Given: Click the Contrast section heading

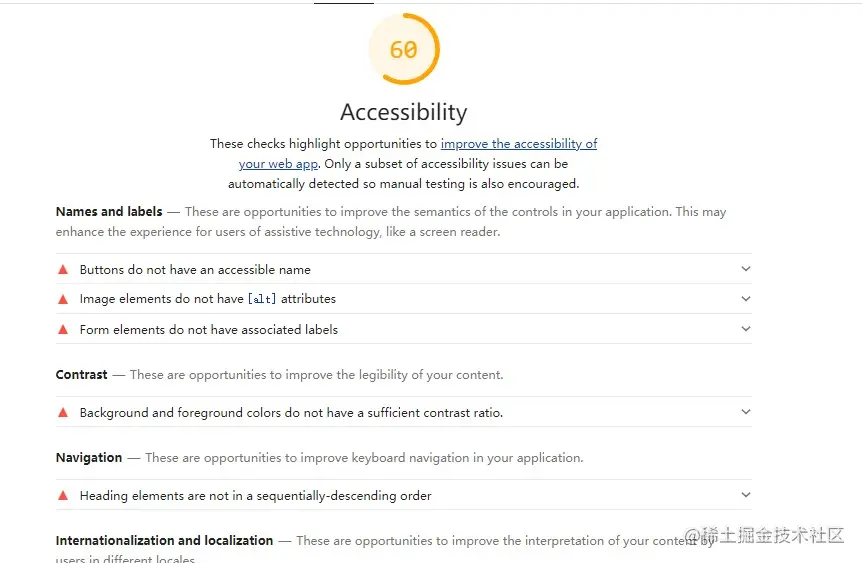Looking at the screenshot, I should (81, 375).
